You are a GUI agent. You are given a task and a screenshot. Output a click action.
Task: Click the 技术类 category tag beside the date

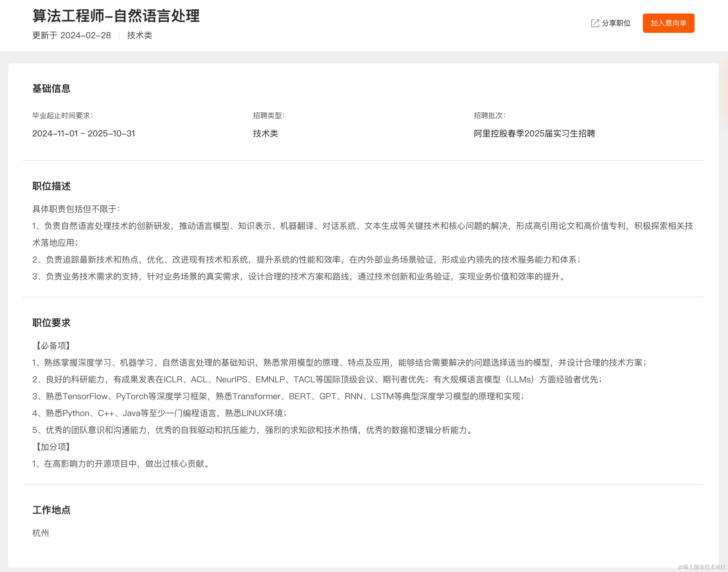pos(139,35)
